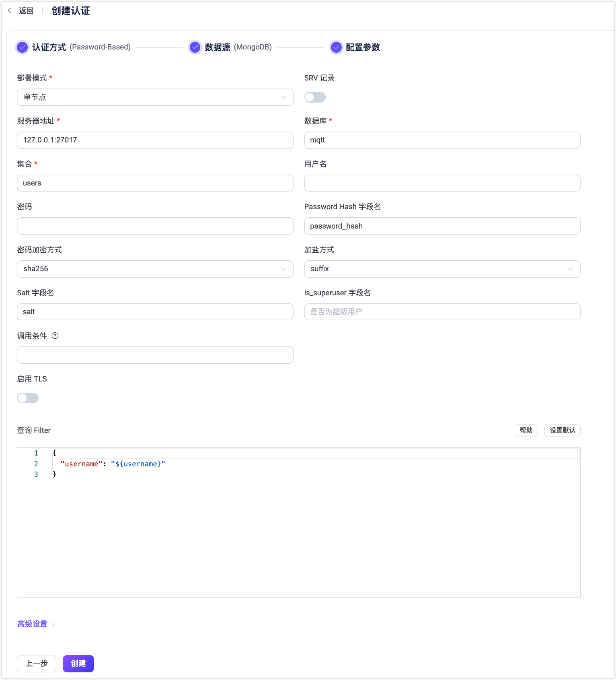Click the 设置默认 button

[x=562, y=431]
